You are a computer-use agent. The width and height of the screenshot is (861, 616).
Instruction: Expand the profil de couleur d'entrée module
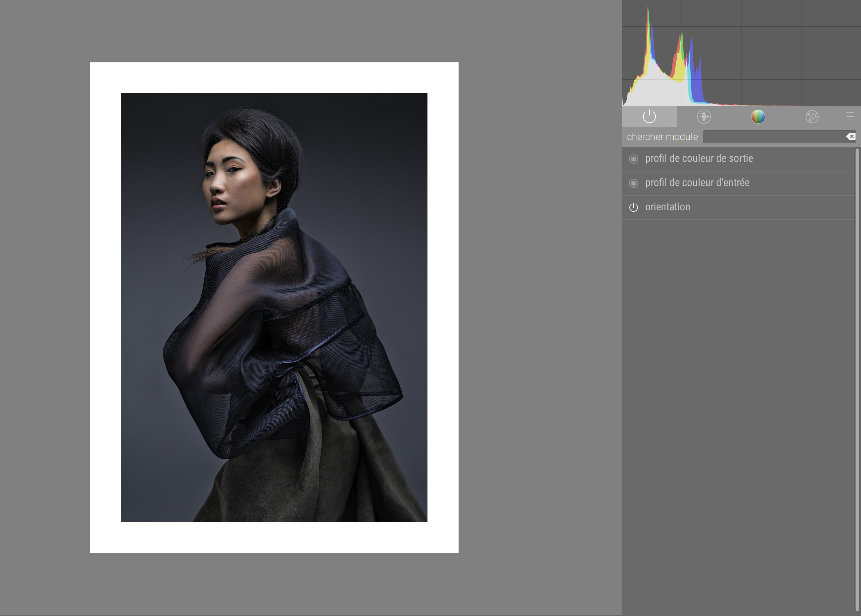click(697, 183)
